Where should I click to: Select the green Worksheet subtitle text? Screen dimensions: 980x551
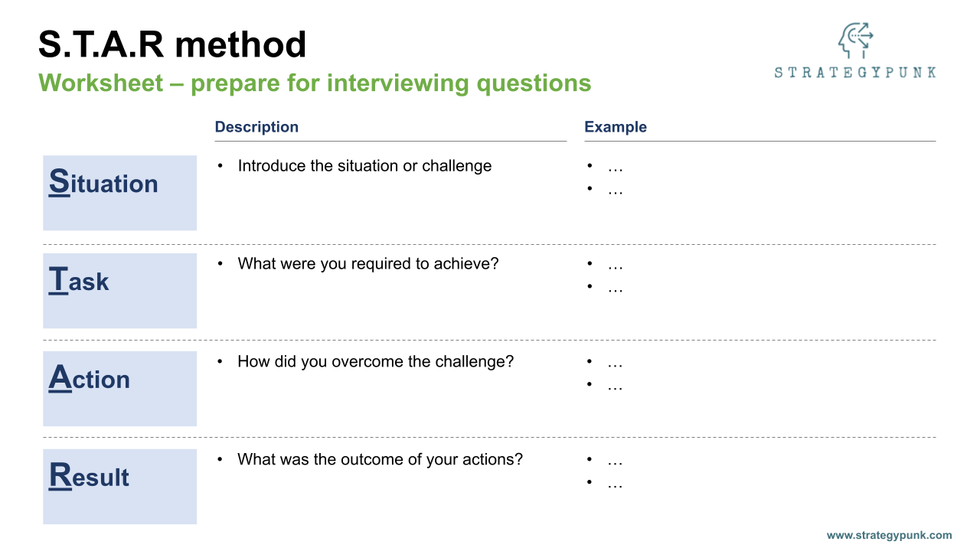click(315, 83)
